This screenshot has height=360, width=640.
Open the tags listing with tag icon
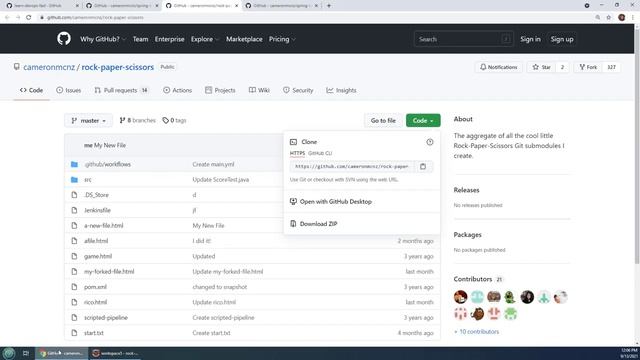click(x=174, y=120)
